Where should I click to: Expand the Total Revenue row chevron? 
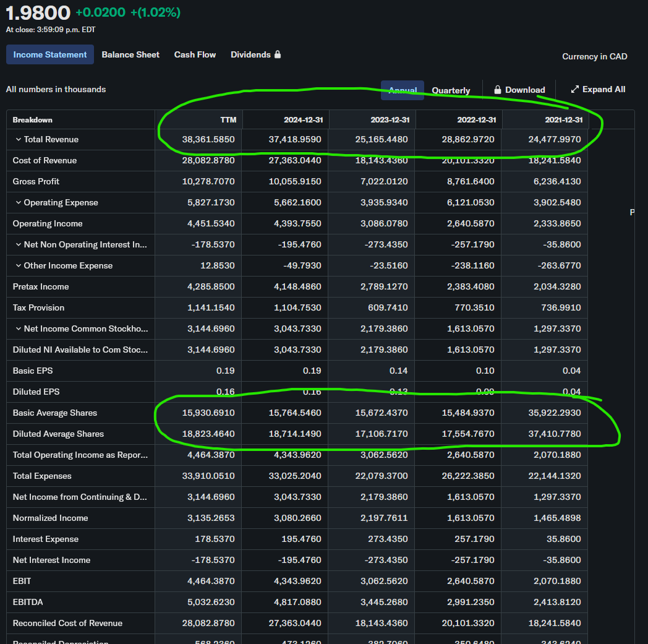coord(18,139)
